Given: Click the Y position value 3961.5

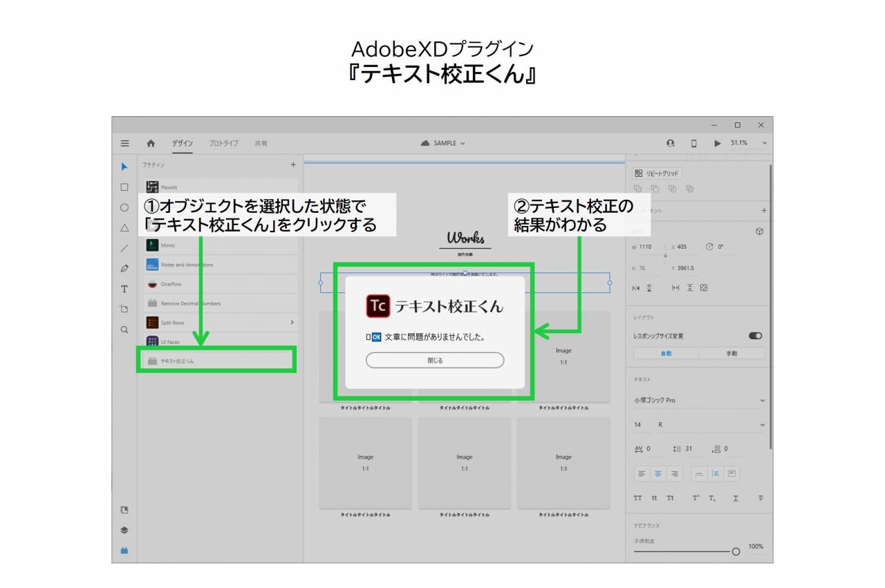Looking at the screenshot, I should pos(686,268).
